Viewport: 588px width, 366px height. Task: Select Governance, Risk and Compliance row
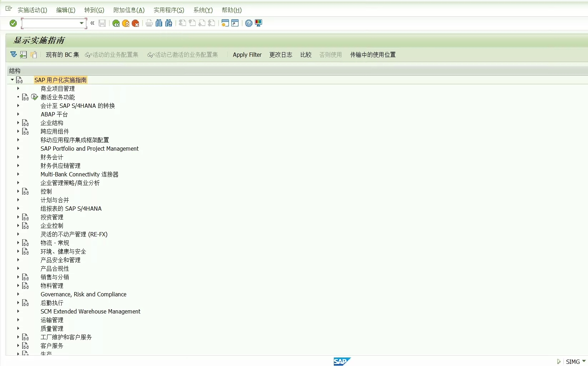click(83, 294)
